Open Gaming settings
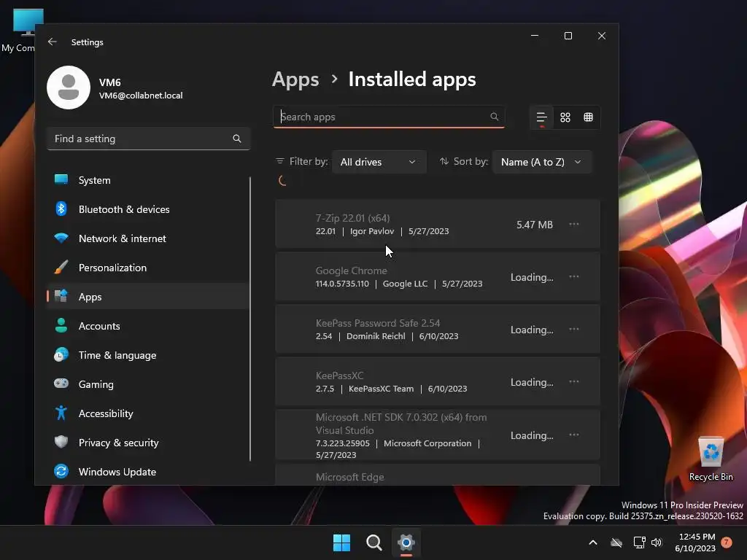 [147, 384]
